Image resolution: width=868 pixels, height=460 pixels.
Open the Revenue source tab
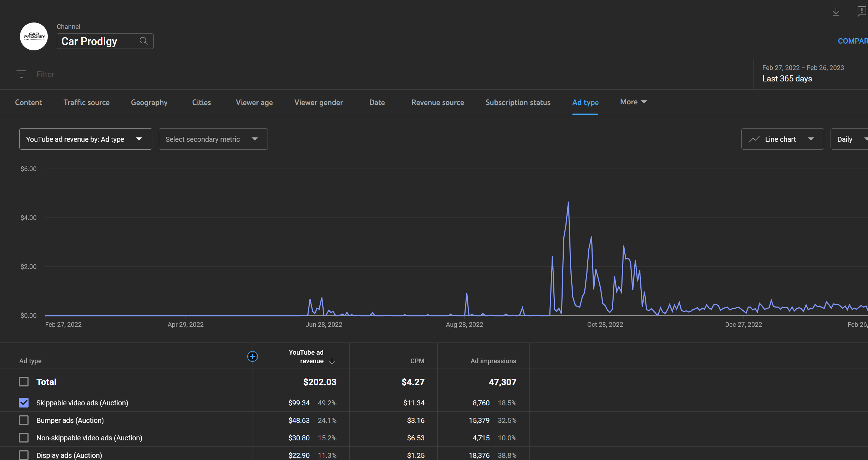(438, 102)
